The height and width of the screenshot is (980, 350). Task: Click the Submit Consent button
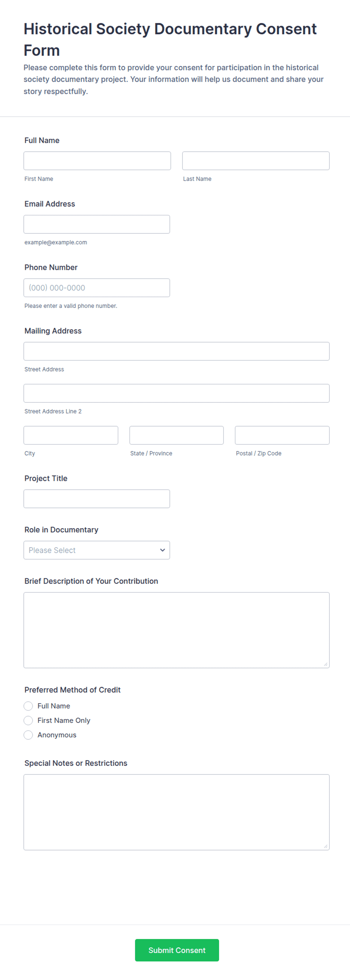click(177, 950)
